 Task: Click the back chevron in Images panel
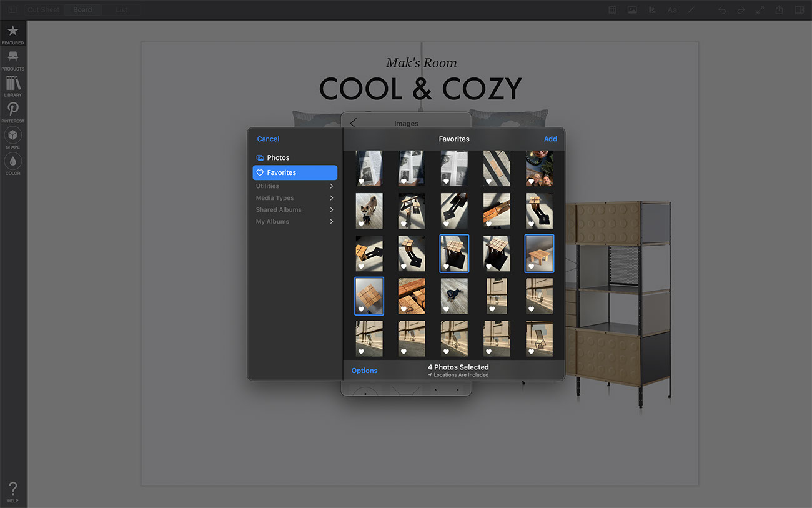coord(353,123)
